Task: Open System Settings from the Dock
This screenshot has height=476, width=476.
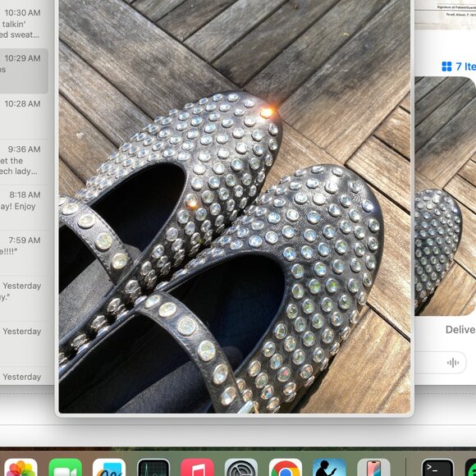Action: pyautogui.click(x=241, y=468)
